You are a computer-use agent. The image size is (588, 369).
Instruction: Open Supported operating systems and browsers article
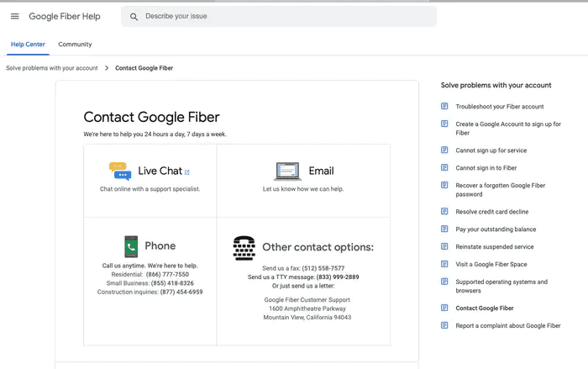[x=501, y=286]
